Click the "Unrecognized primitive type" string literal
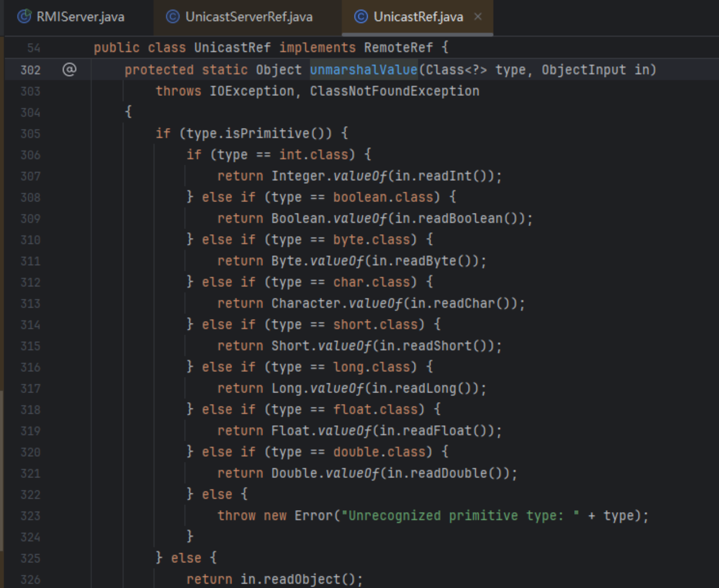 [x=462, y=515]
